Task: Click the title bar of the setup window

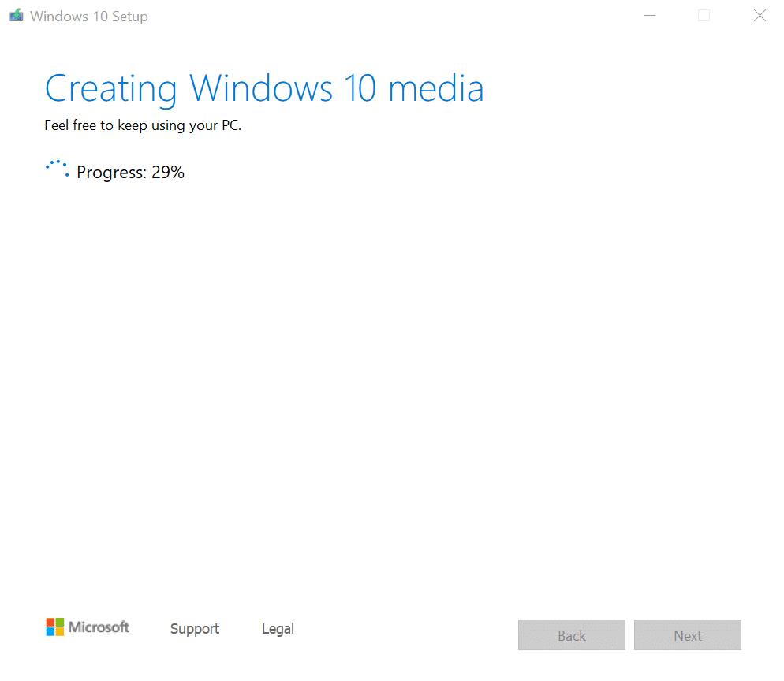Action: click(x=394, y=15)
